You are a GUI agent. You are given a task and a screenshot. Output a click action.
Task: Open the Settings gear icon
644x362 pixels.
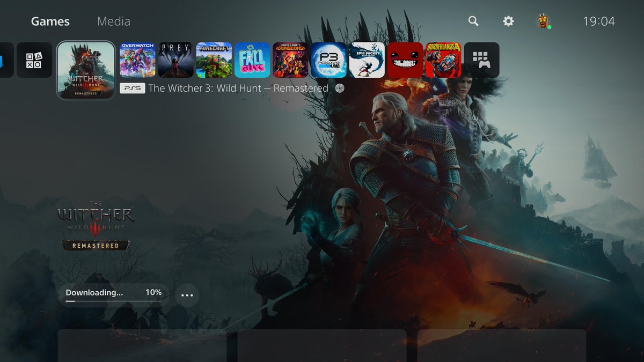508,21
